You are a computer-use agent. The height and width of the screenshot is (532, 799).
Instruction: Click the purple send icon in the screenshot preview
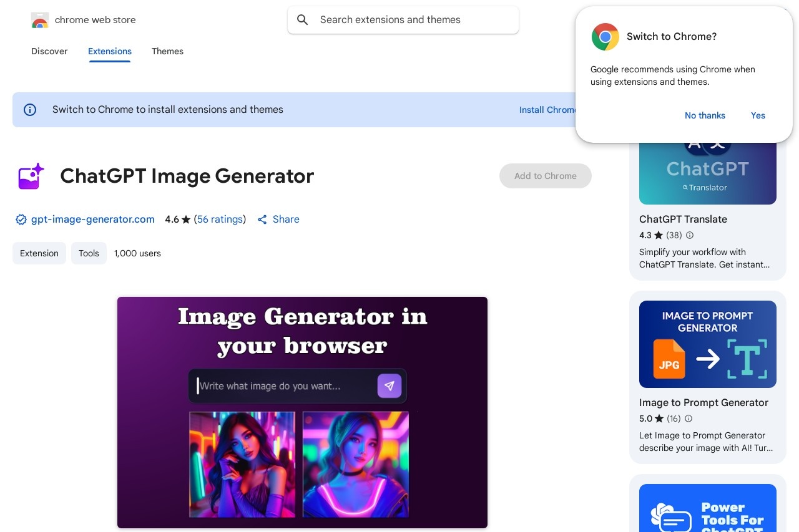point(390,386)
